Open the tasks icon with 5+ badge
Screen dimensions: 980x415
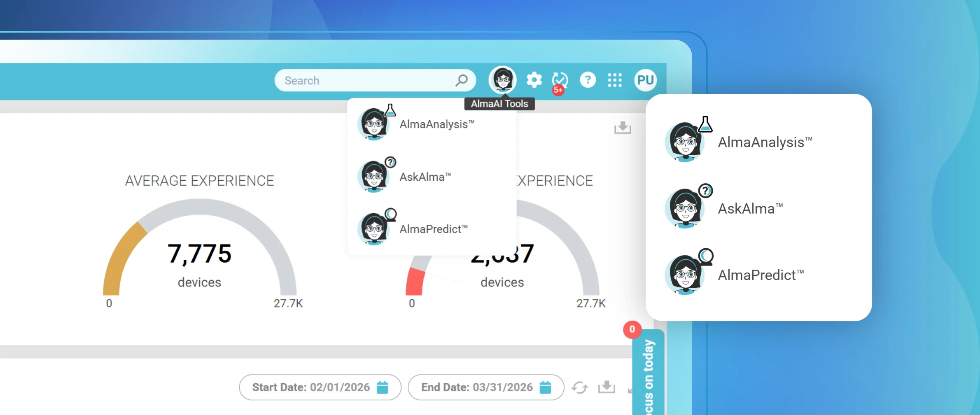tap(560, 82)
